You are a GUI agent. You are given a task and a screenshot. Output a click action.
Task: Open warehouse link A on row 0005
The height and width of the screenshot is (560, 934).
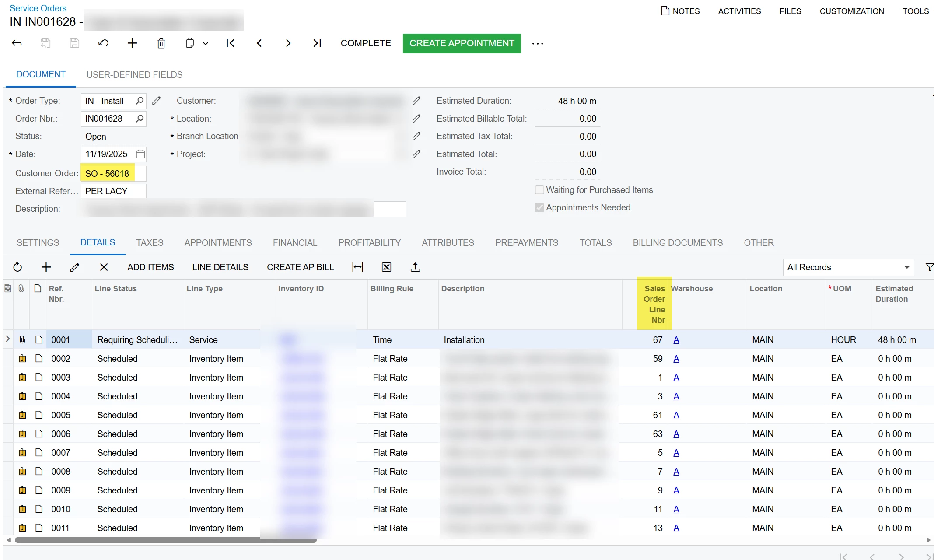click(x=676, y=415)
